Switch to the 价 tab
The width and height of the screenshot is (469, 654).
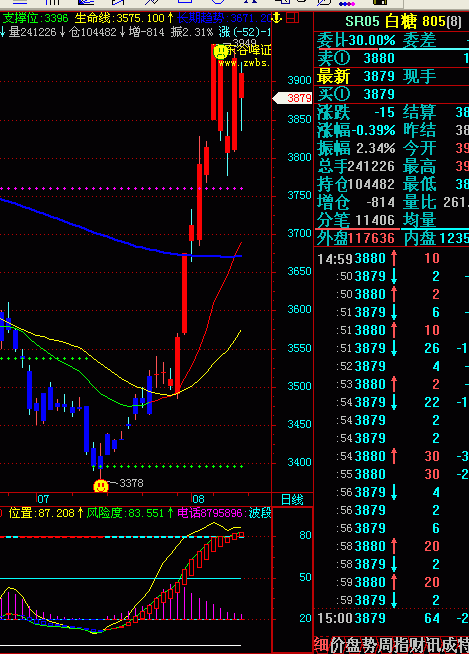pyautogui.click(x=337, y=645)
